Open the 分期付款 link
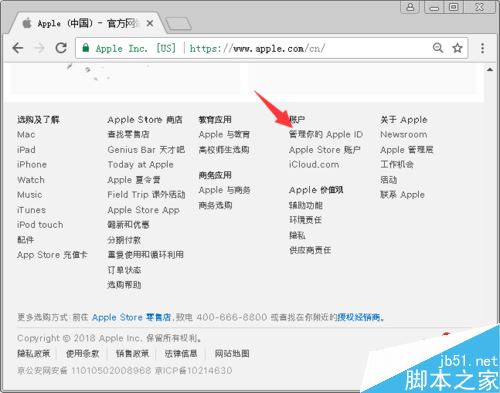The image size is (500, 393). point(124,240)
